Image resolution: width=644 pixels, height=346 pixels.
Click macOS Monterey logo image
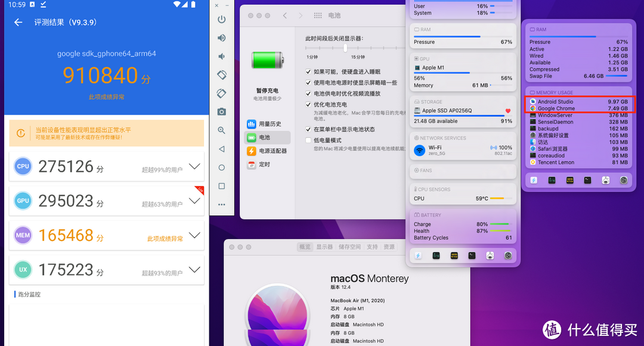(277, 314)
